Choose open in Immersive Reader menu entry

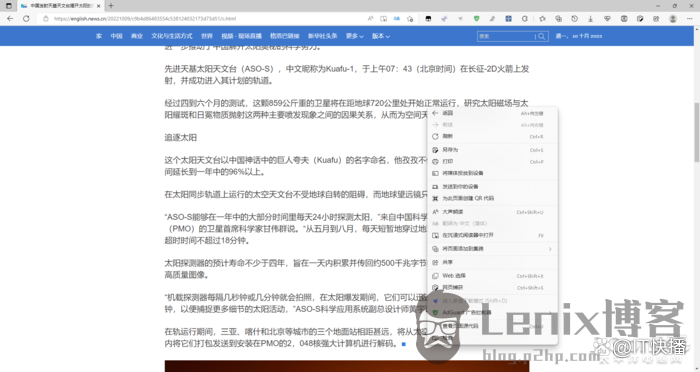coord(492,235)
